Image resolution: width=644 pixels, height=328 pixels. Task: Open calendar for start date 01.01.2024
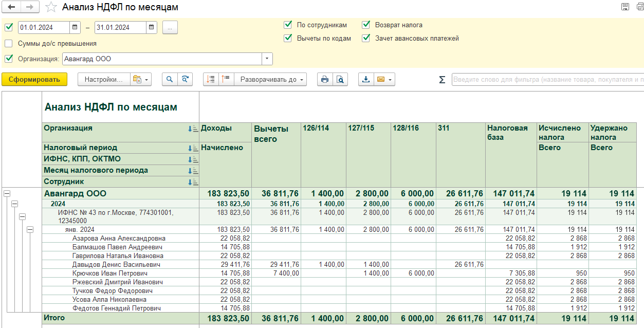(x=75, y=27)
